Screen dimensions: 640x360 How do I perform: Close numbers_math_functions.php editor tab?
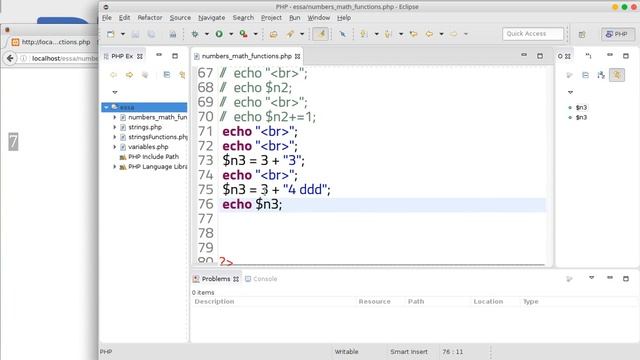click(298, 56)
